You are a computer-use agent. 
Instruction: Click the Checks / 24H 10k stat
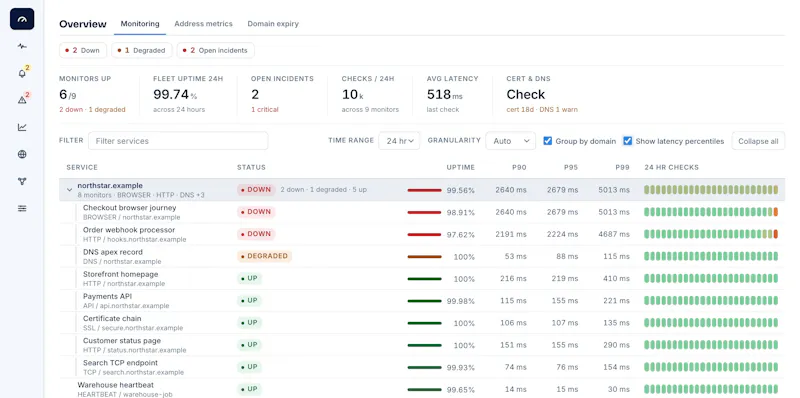point(370,94)
